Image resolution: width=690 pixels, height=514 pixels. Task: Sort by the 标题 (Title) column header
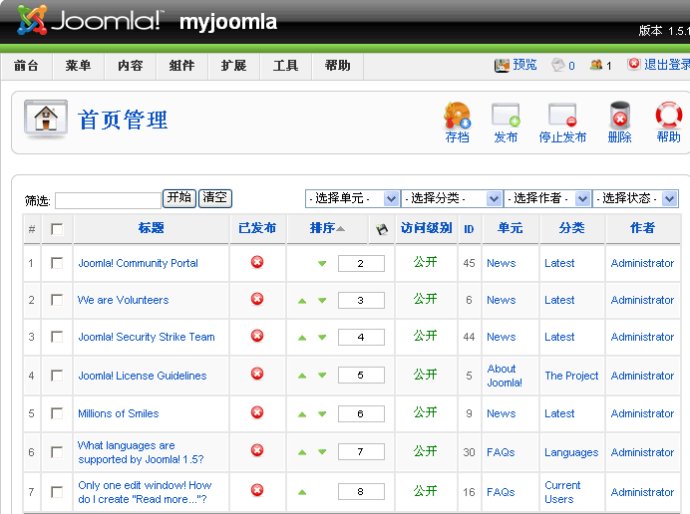pyautogui.click(x=151, y=228)
